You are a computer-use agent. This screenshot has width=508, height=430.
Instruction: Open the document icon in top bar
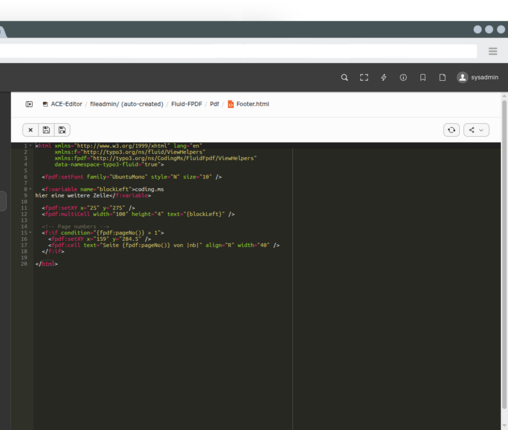click(442, 78)
